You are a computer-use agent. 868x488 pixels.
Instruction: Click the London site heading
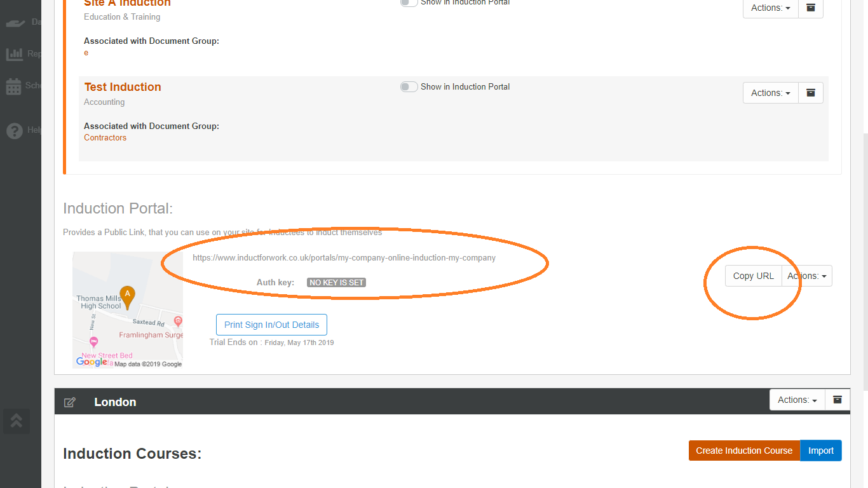tap(115, 402)
